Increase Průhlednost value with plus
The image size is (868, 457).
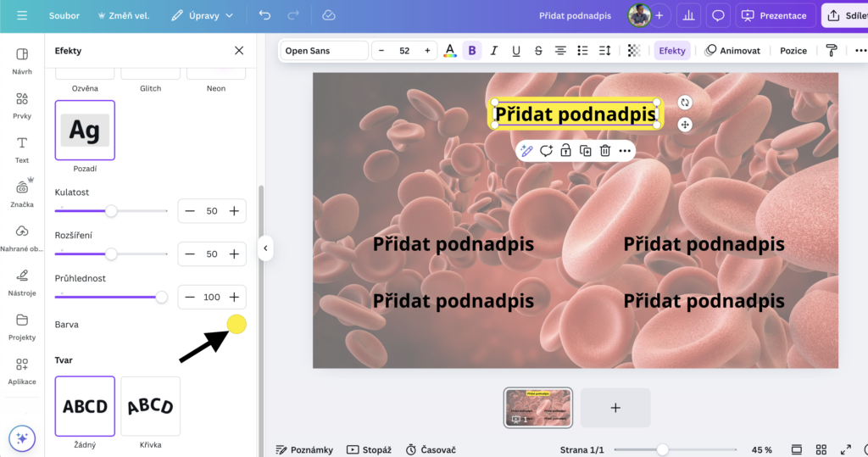tap(234, 297)
